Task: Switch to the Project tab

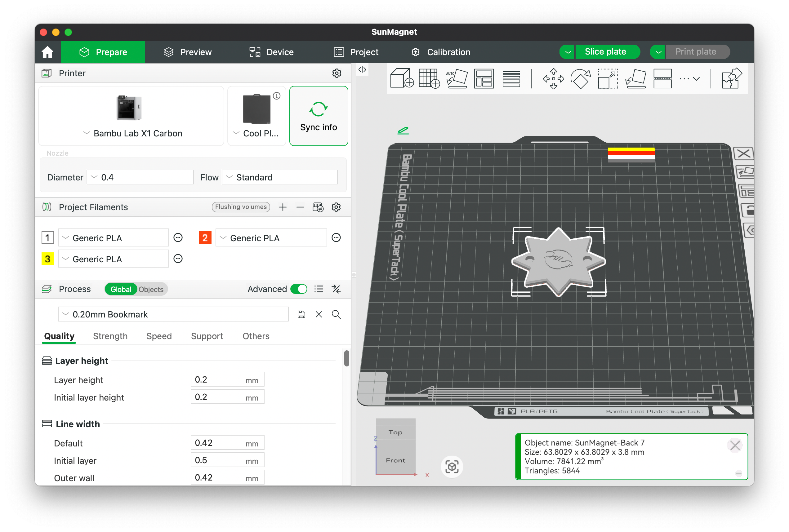Action: point(356,52)
